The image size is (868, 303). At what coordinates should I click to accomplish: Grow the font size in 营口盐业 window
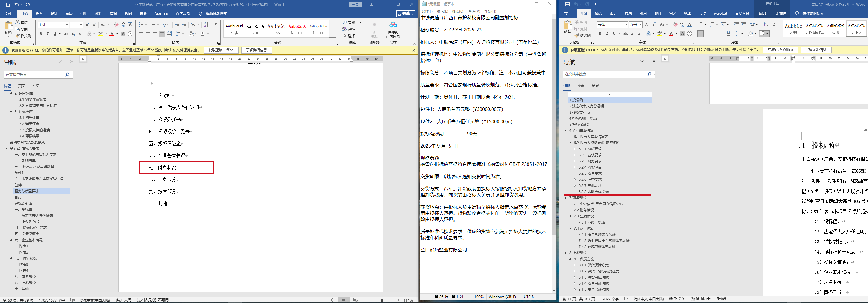pyautogui.click(x=647, y=24)
